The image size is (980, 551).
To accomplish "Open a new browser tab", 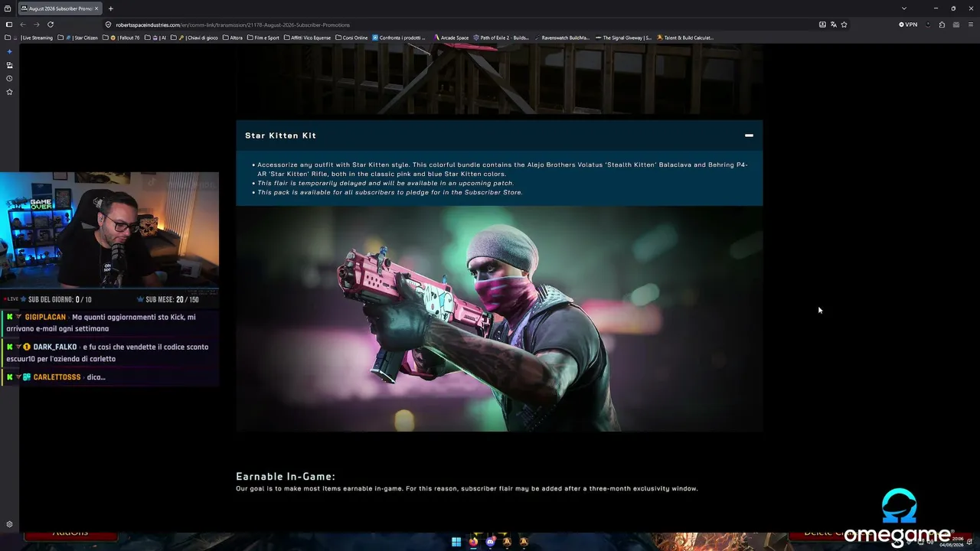I will pyautogui.click(x=110, y=8).
